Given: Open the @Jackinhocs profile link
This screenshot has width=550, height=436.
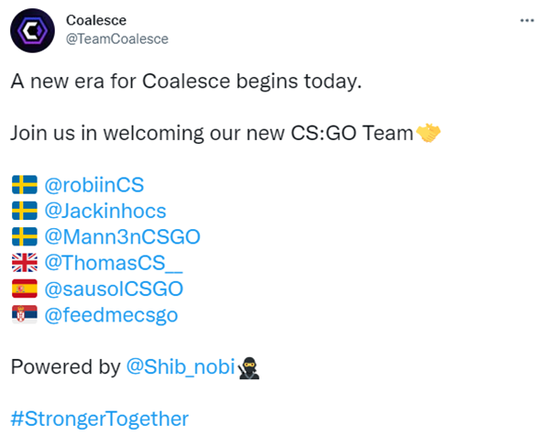Looking at the screenshot, I should click(105, 211).
